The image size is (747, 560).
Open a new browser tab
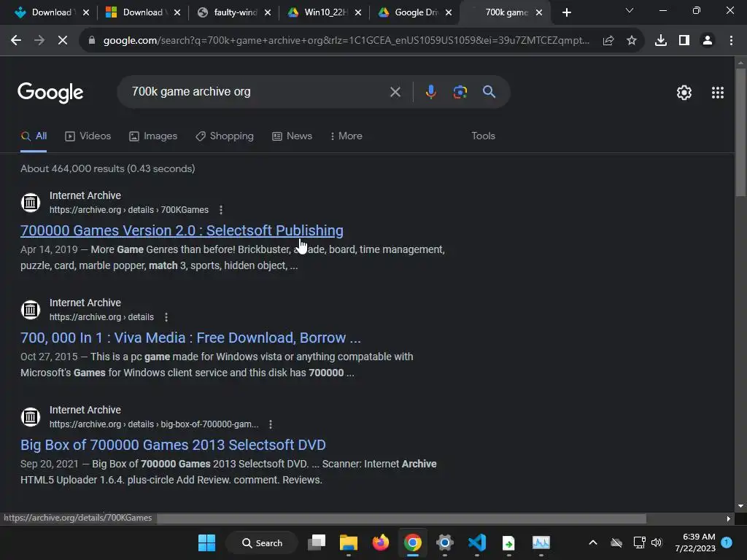(x=566, y=12)
